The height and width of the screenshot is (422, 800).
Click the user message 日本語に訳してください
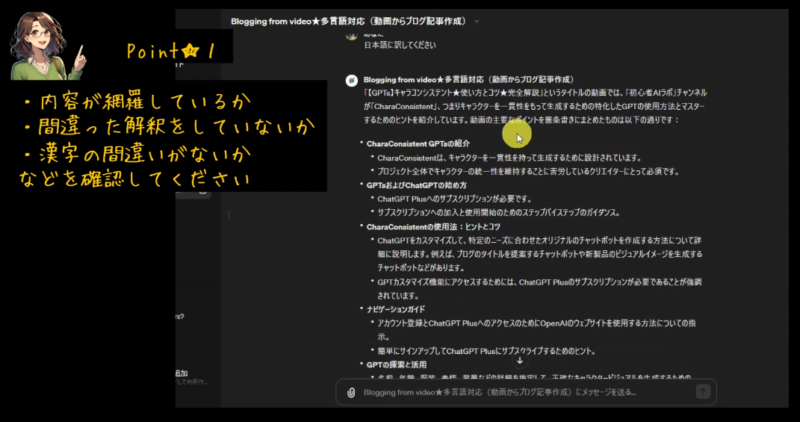coord(400,45)
